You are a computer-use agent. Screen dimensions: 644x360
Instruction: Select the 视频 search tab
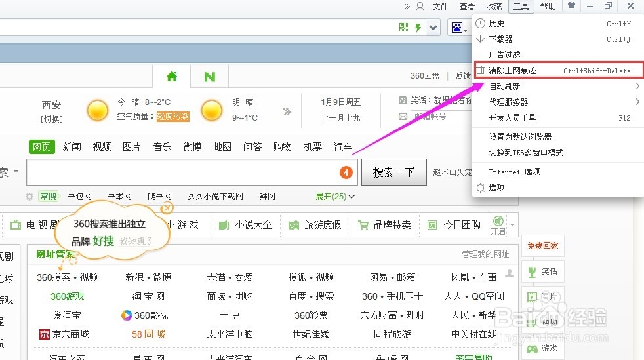102,146
